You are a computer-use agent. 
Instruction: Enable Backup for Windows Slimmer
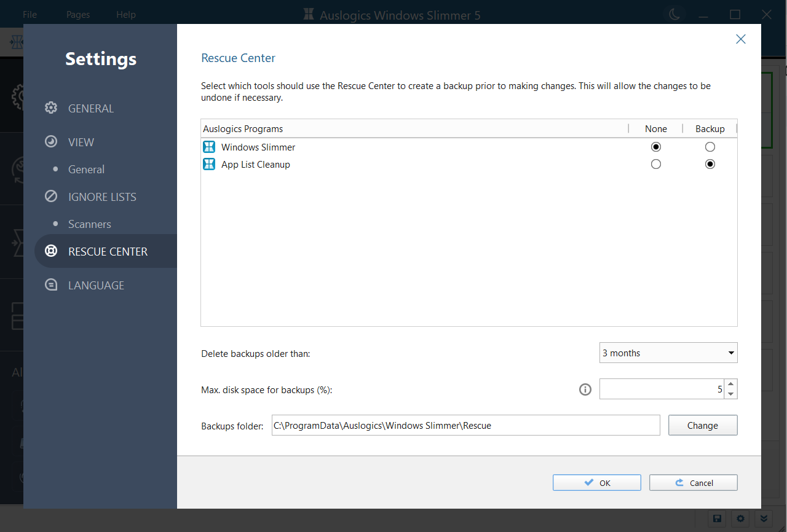[x=710, y=147]
